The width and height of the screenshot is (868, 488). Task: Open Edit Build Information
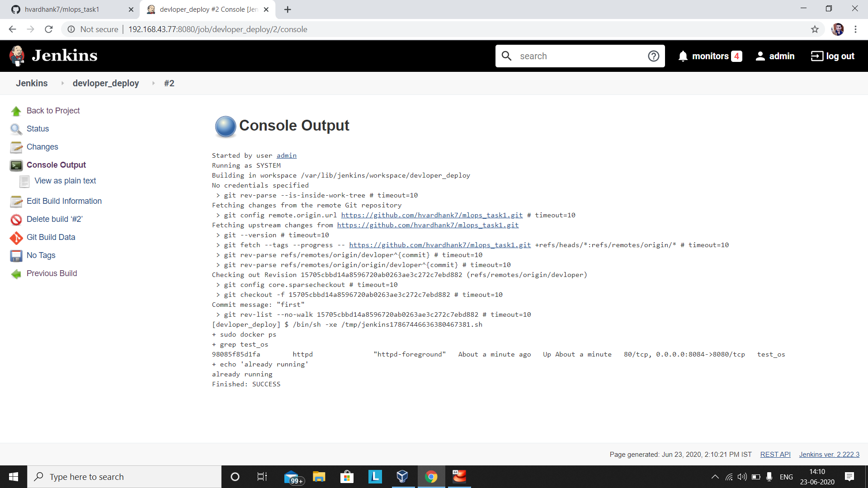(x=64, y=201)
